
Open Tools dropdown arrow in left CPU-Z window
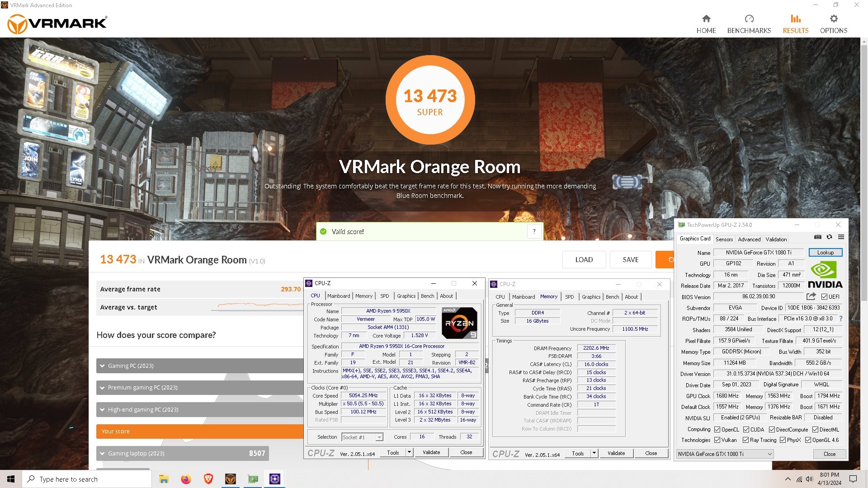409,452
